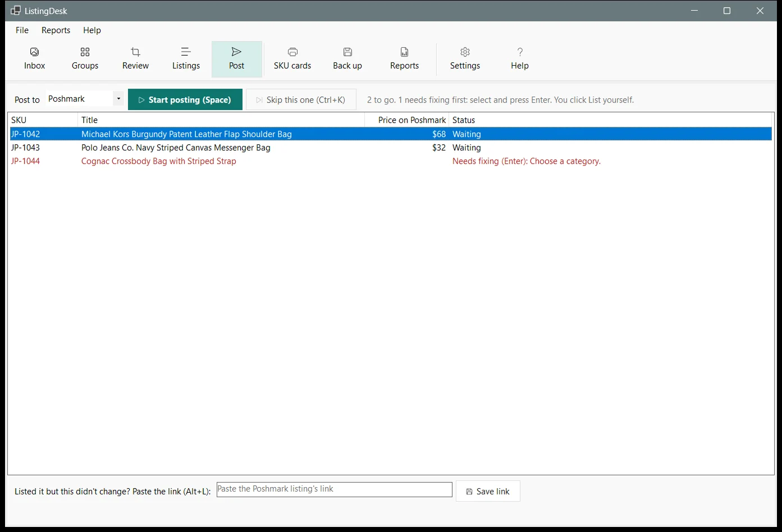Screen dimensions: 782x532
Task: Select the JP-1043 Polo Jeans row
Action: point(391,148)
